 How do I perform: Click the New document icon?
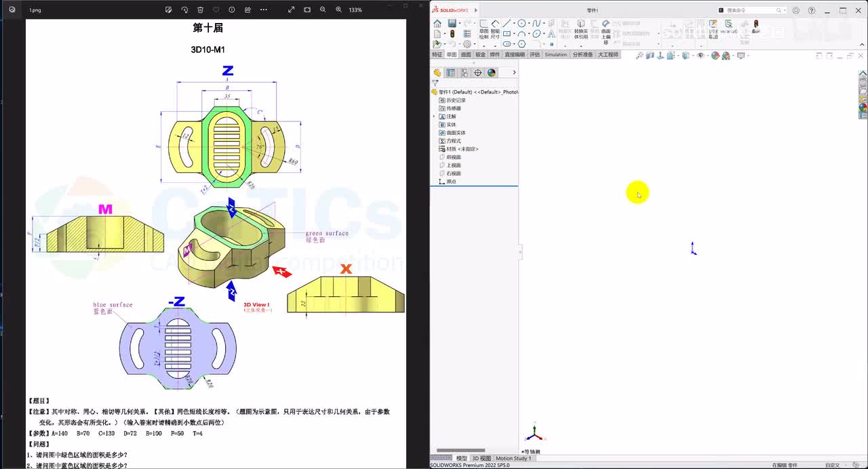pyautogui.click(x=437, y=34)
